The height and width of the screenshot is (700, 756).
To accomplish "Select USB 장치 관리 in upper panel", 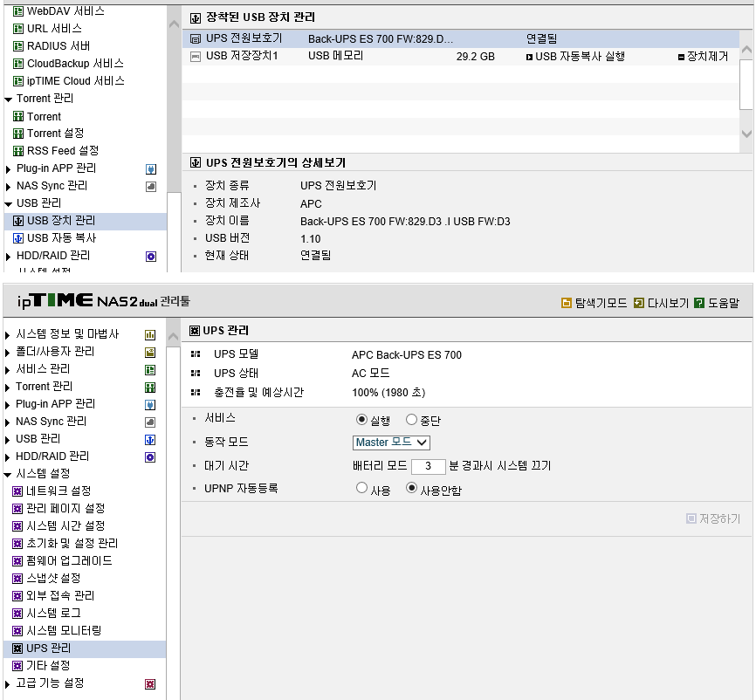I will click(x=86, y=222).
